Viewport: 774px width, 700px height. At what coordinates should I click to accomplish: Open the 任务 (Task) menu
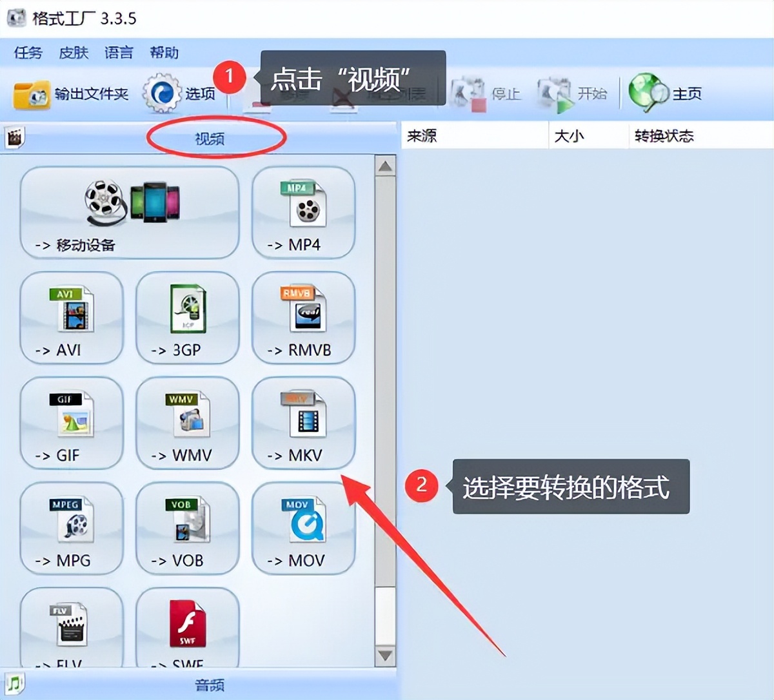coord(28,53)
